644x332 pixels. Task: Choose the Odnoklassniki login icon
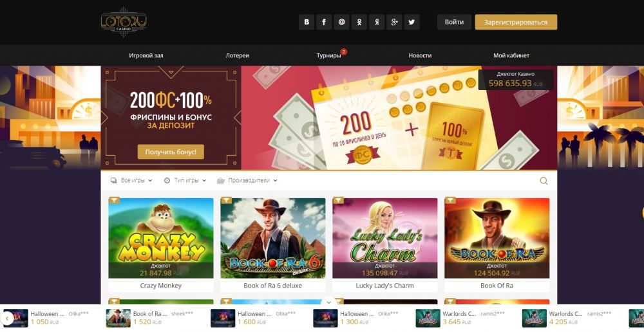click(359, 22)
